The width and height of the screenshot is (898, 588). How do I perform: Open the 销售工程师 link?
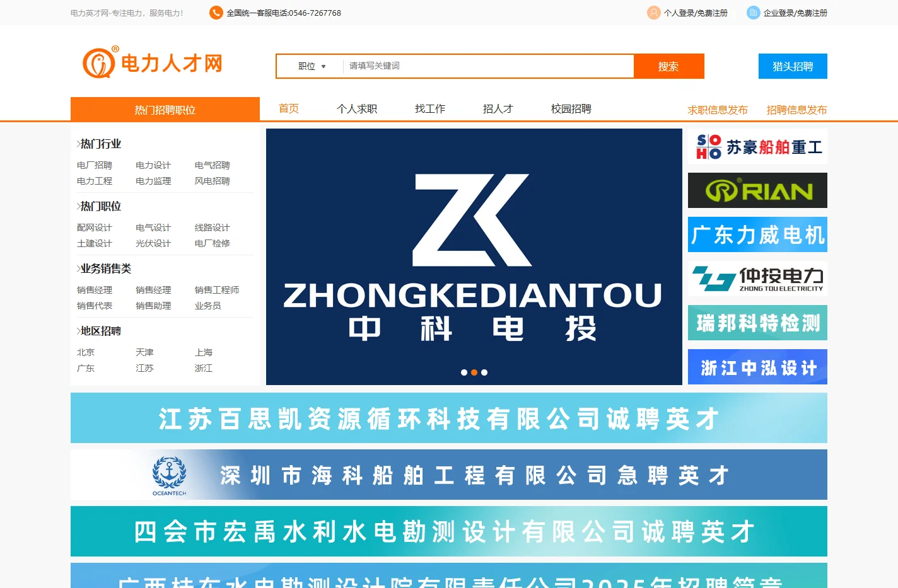(x=217, y=290)
